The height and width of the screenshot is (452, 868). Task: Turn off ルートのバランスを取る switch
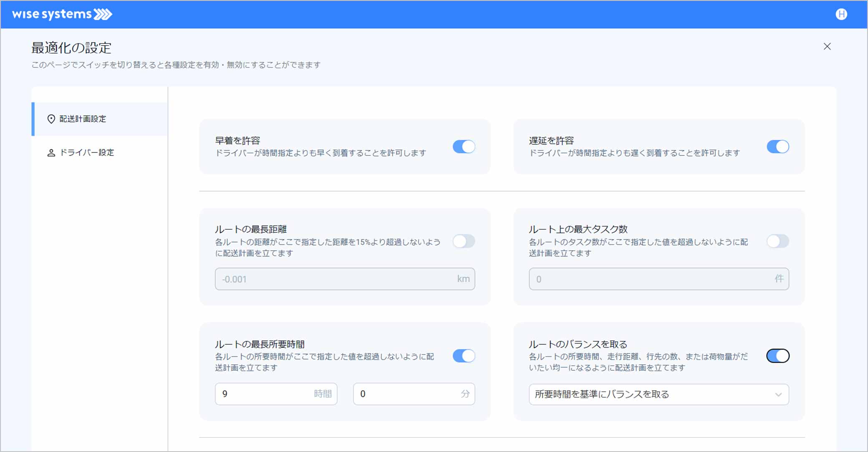coord(777,356)
